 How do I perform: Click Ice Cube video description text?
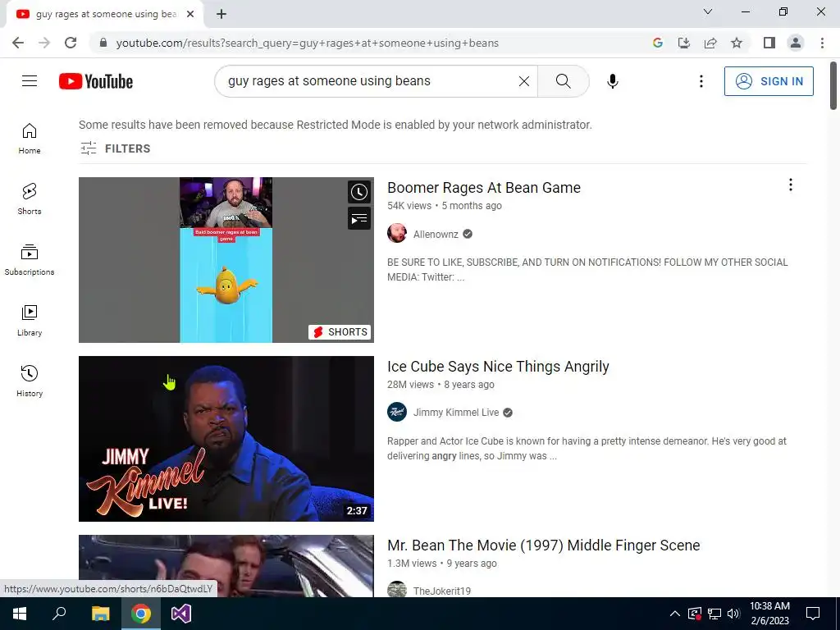[x=587, y=449]
